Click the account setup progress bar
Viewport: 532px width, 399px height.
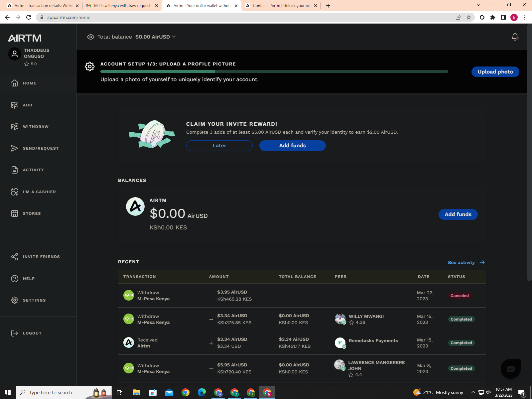[274, 71]
